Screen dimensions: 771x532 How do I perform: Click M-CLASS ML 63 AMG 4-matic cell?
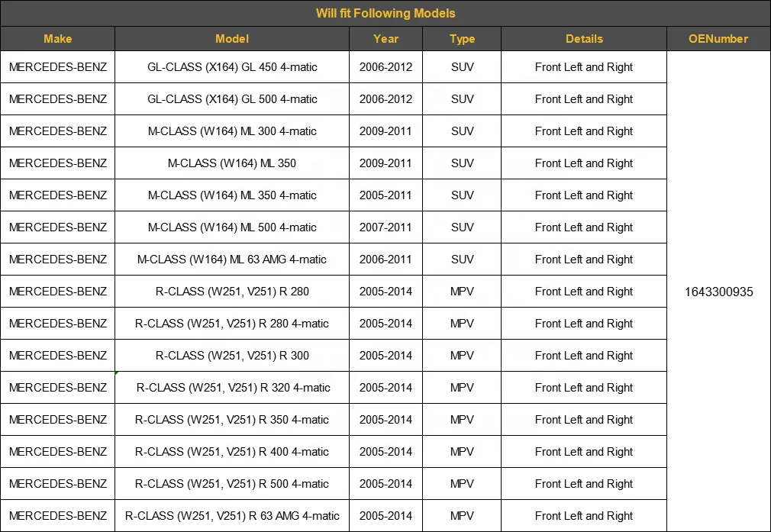232,260
